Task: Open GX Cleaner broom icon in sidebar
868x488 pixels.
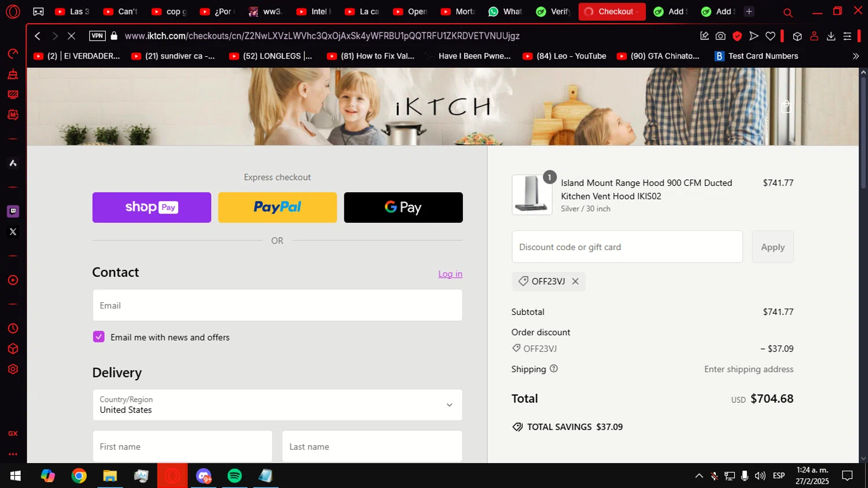Action: [13, 74]
